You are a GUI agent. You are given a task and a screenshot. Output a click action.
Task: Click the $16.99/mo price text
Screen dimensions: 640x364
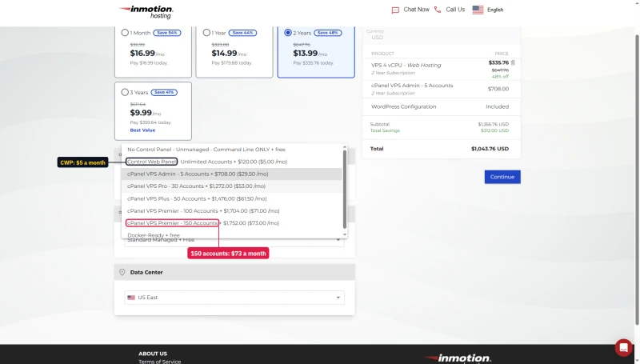[x=147, y=54]
